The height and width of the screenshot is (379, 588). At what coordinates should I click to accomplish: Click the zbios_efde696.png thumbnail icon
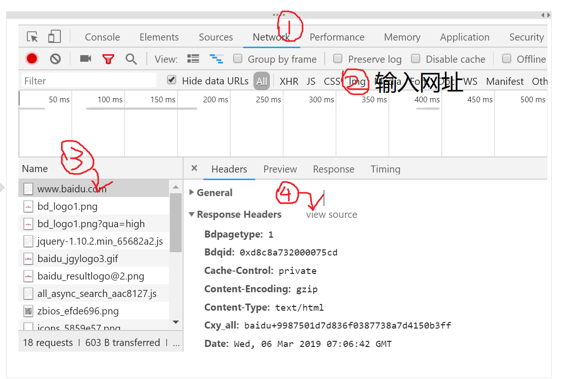tap(28, 311)
